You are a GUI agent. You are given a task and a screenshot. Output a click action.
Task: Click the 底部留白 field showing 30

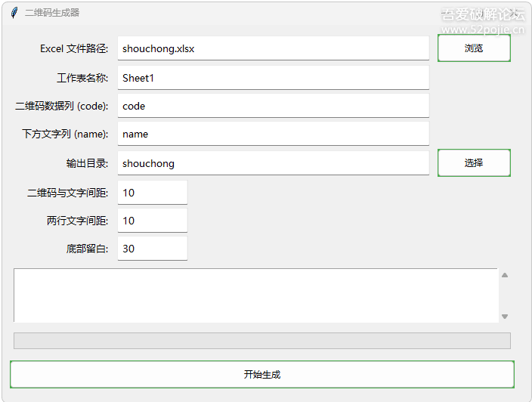pyautogui.click(x=152, y=249)
